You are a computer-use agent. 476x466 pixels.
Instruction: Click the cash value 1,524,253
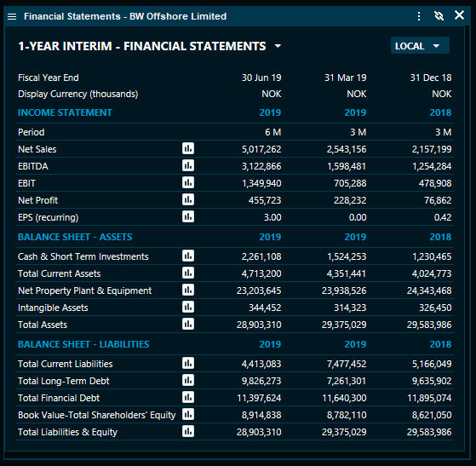pos(347,256)
